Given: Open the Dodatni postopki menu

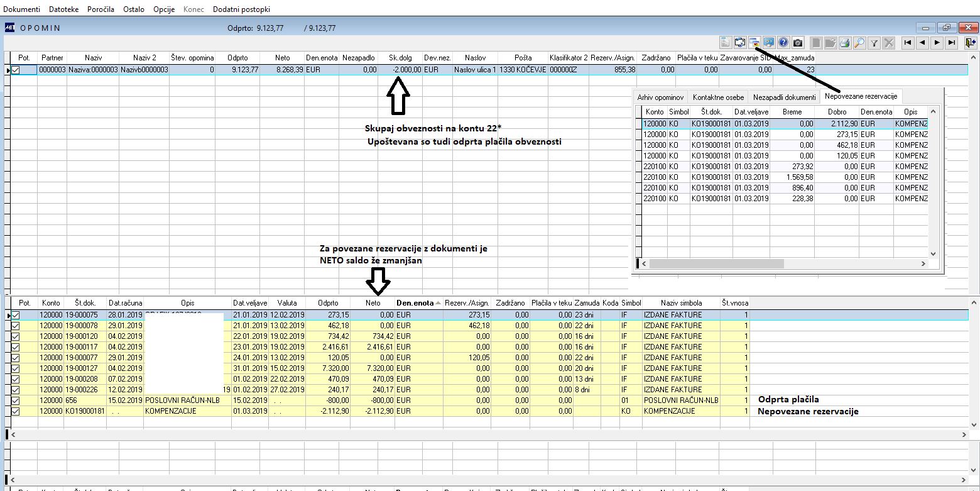Looking at the screenshot, I should pos(241,9).
